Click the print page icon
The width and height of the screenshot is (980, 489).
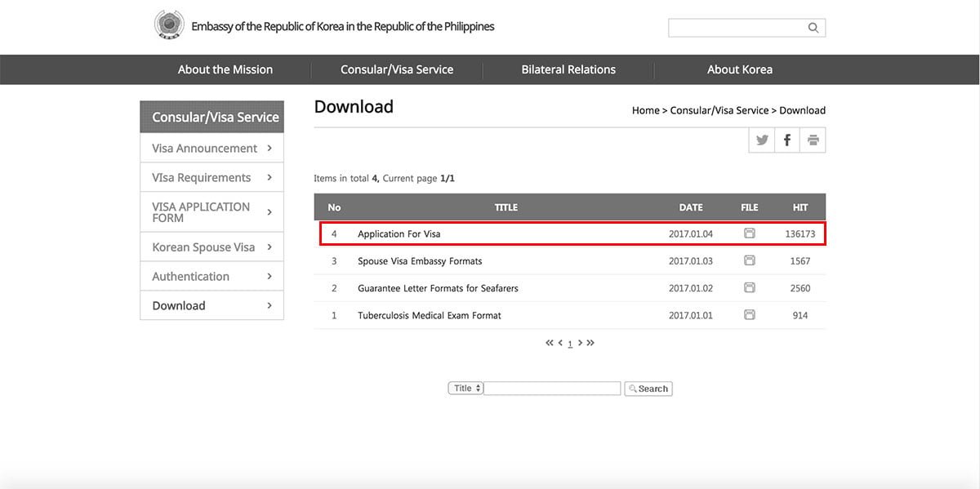813,140
